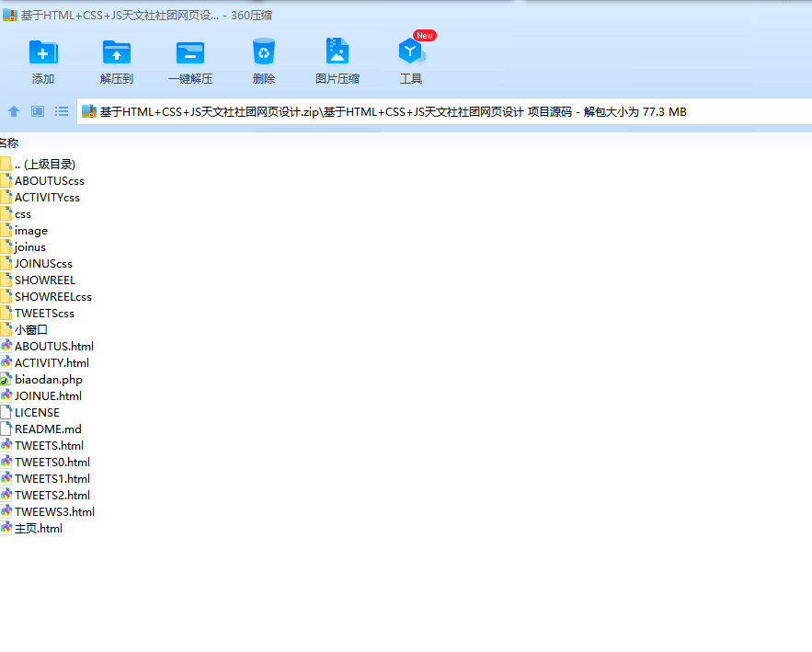This screenshot has width=812, height=652.
Task: Select the 小窗口 folder
Action: coord(24,330)
